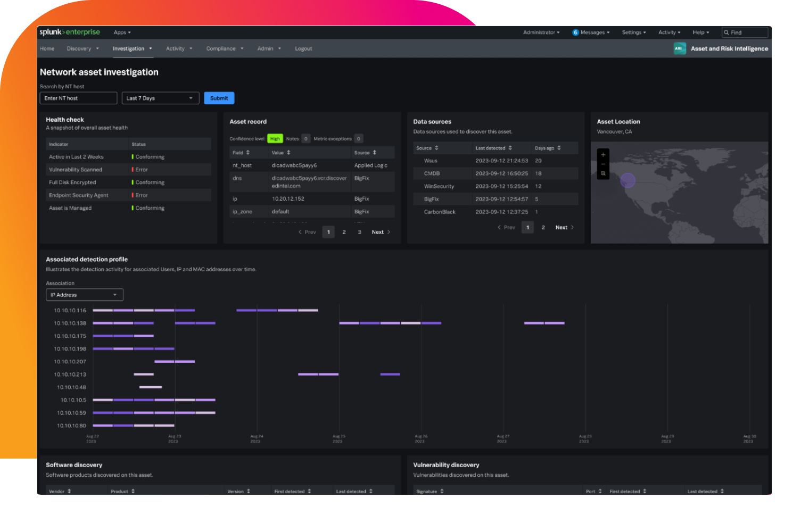Click the zoom-to-fit magnifier on the map
The width and height of the screenshot is (809, 532).
[x=603, y=174]
